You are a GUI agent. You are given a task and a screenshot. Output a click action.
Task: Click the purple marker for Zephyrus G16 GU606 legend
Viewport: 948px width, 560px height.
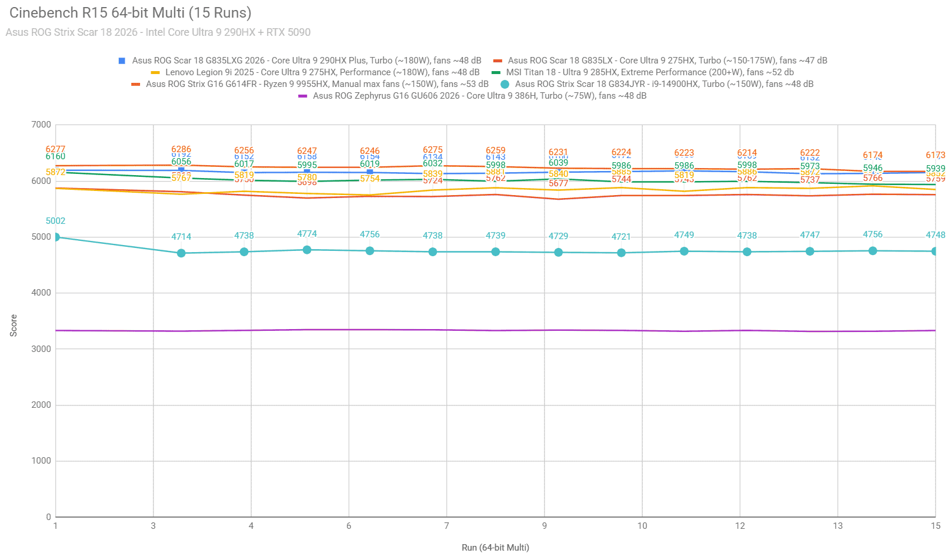click(303, 96)
